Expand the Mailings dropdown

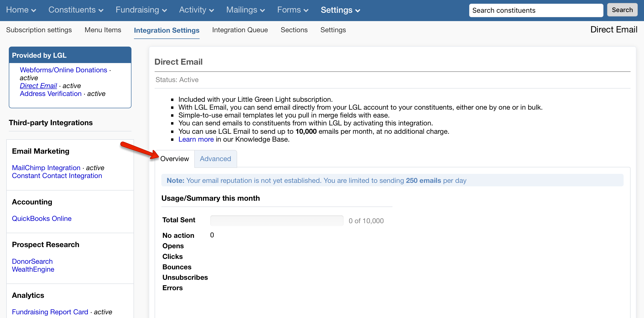click(x=245, y=10)
